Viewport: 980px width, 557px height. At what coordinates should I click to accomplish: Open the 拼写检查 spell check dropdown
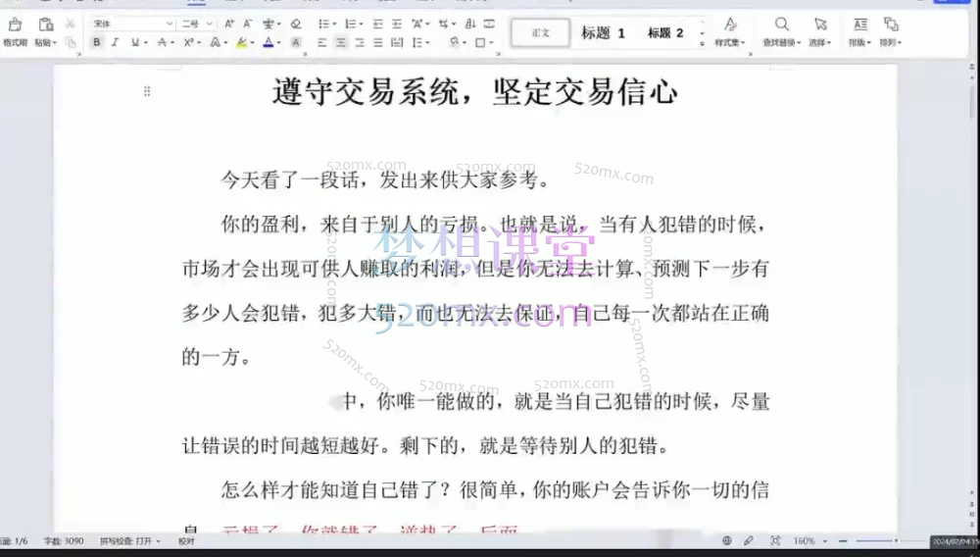tap(130, 540)
